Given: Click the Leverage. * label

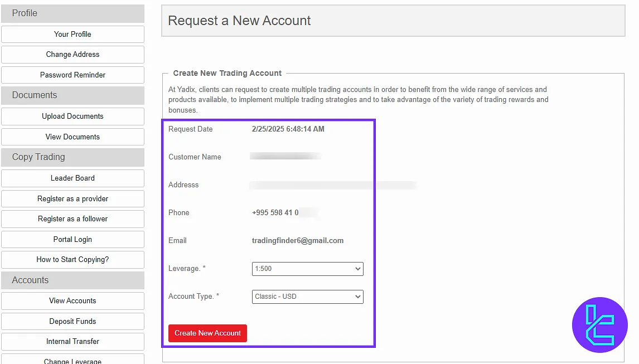Looking at the screenshot, I should 187,268.
